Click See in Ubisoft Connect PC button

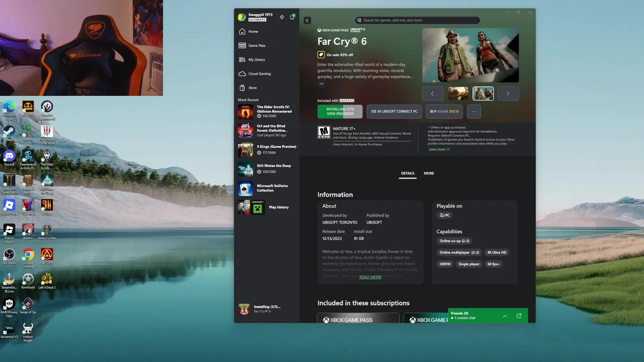394,112
